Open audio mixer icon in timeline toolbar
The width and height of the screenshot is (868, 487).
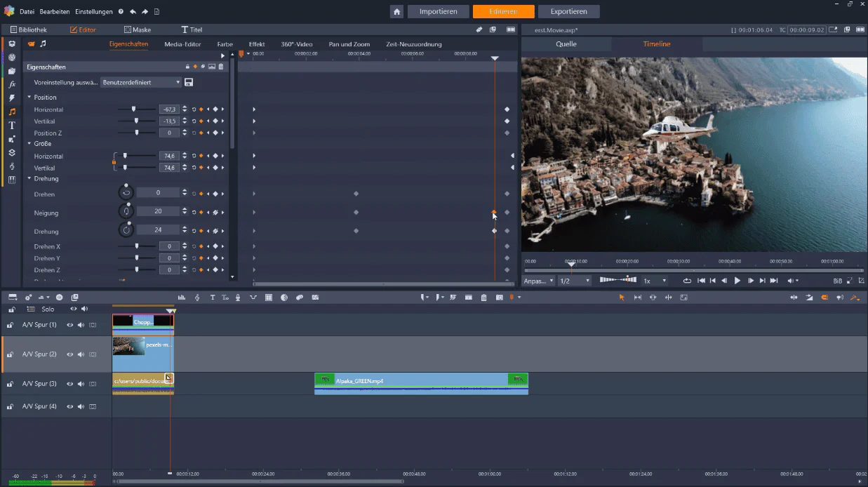coord(182,298)
